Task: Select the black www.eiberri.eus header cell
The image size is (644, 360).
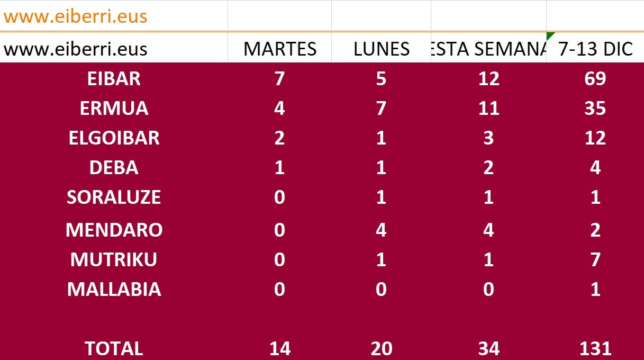Action: [x=76, y=49]
